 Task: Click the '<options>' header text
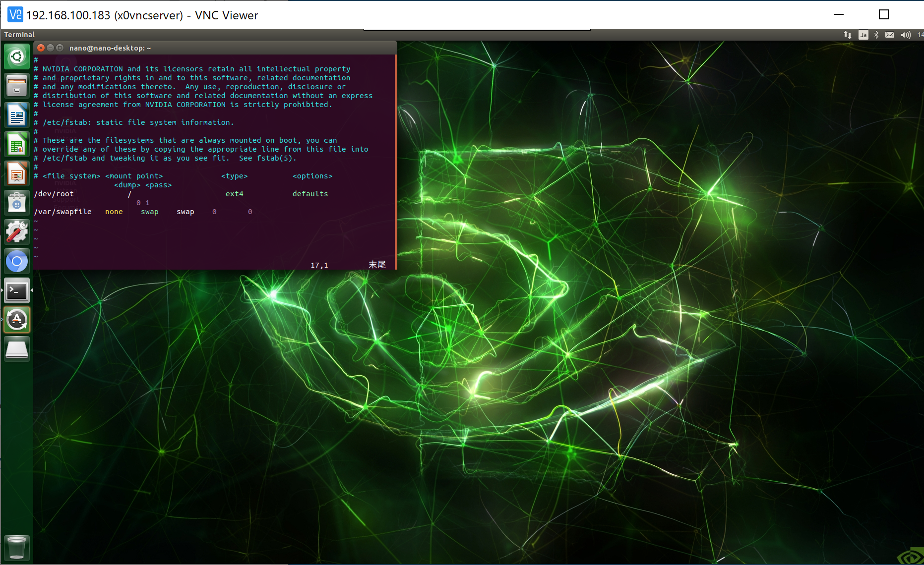pyautogui.click(x=312, y=176)
